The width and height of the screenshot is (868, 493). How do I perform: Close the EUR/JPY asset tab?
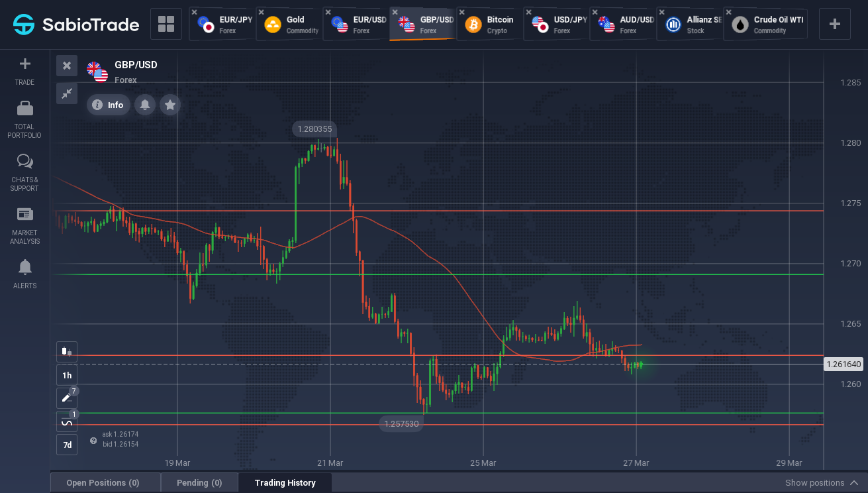tap(195, 12)
